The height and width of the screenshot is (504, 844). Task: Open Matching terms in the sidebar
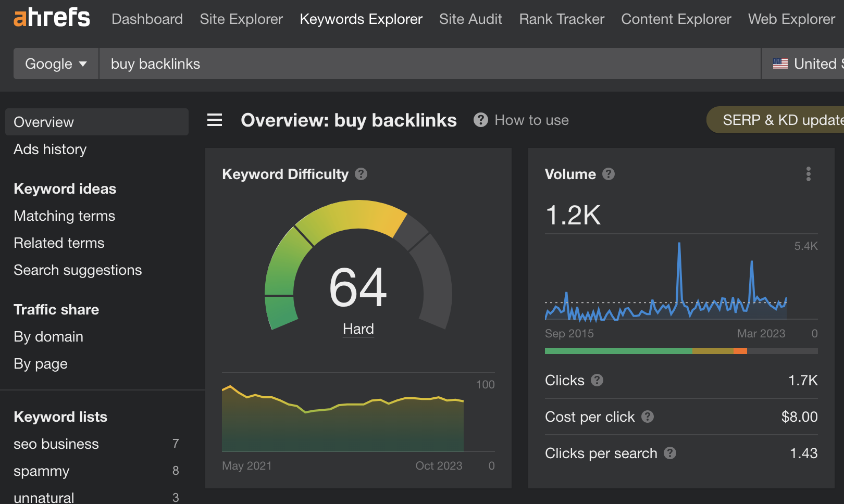click(x=65, y=216)
